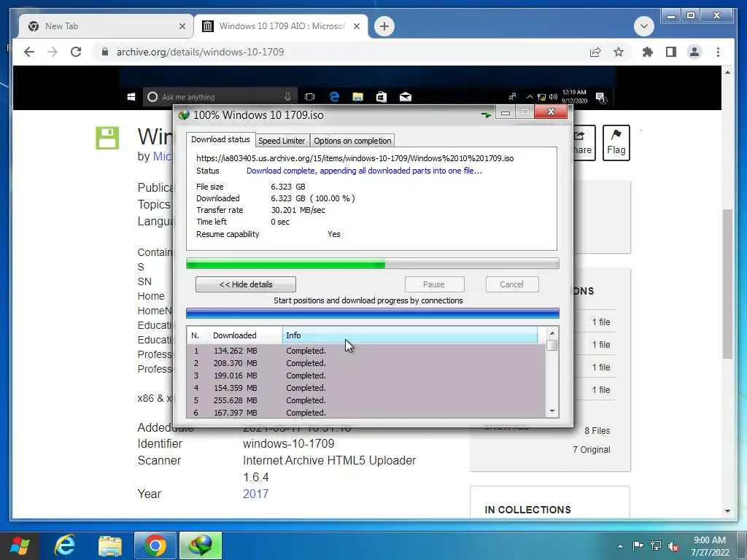747x560 pixels.
Task: Click IDM globe icon in dialog title
Action: click(x=183, y=114)
